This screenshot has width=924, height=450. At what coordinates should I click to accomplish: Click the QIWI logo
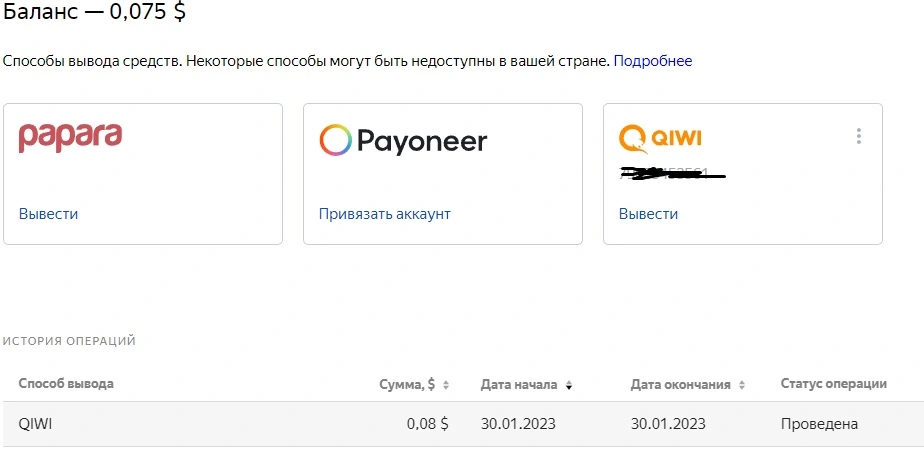tap(660, 138)
